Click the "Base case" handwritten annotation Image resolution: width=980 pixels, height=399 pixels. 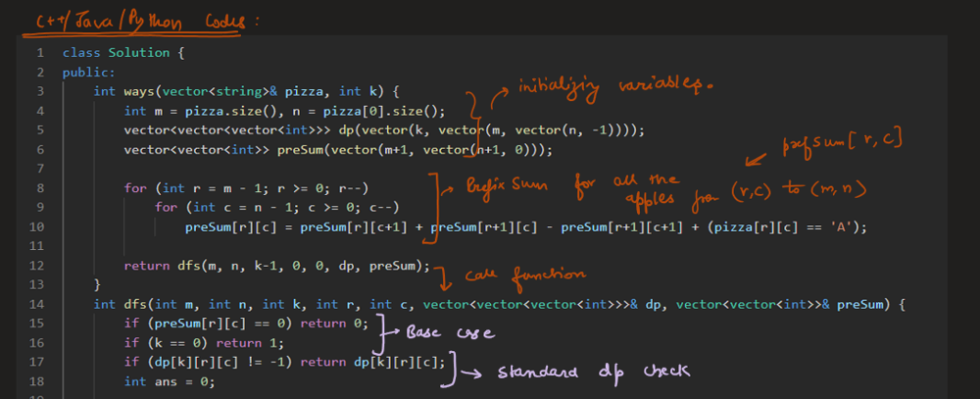point(453,334)
